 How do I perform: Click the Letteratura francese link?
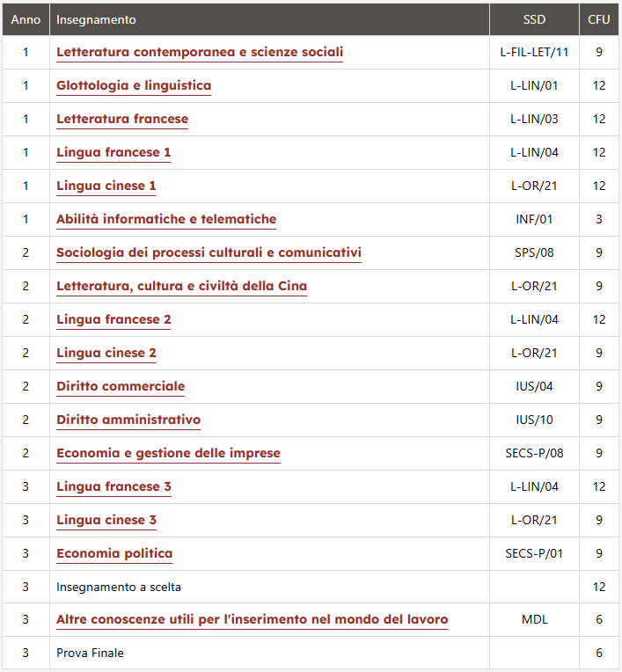tap(122, 119)
